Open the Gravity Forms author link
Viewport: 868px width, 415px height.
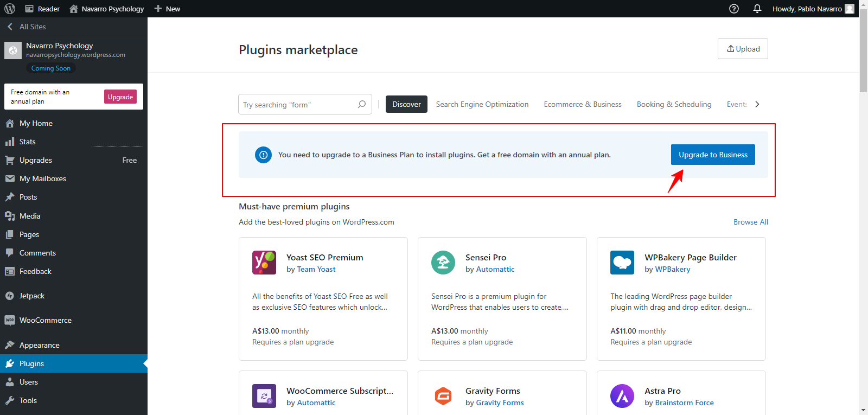click(x=500, y=403)
